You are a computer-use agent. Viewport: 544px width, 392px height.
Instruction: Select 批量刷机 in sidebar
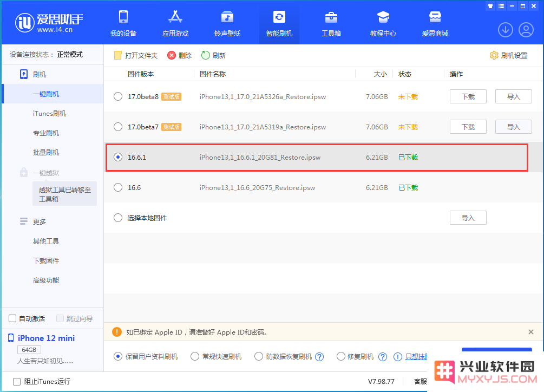(x=46, y=152)
